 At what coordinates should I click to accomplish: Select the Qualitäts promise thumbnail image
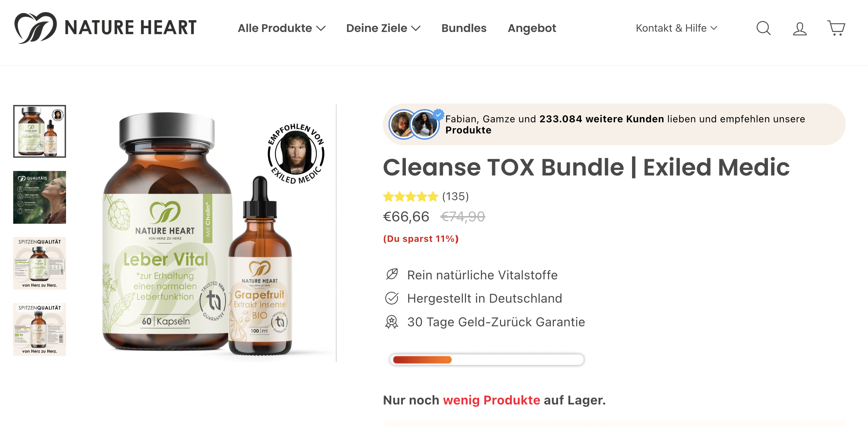[40, 197]
